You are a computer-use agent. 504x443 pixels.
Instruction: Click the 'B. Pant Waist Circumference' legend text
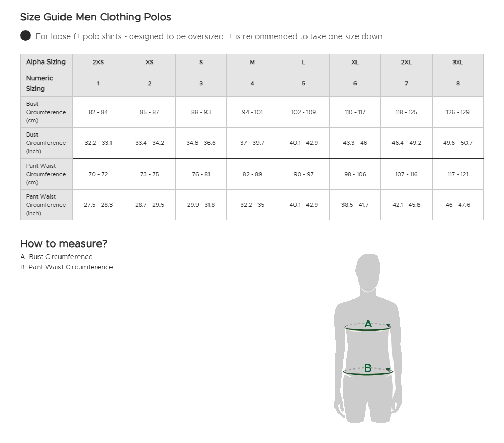click(x=67, y=267)
